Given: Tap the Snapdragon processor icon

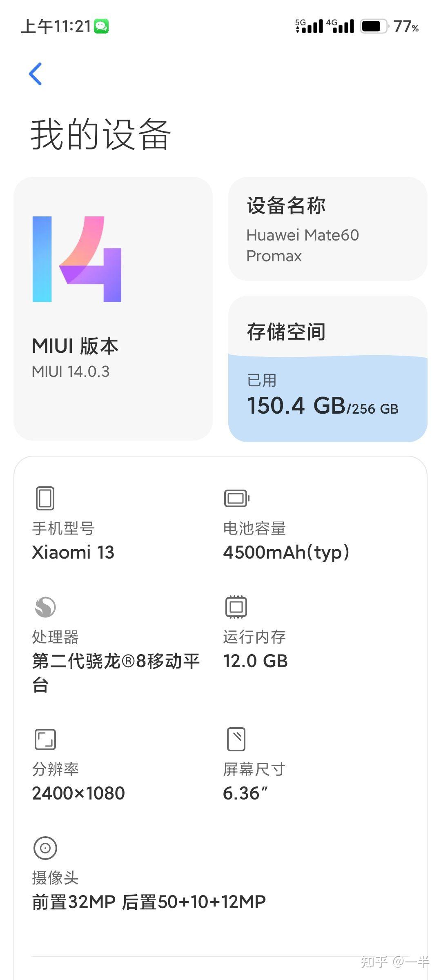Looking at the screenshot, I should coord(45,607).
